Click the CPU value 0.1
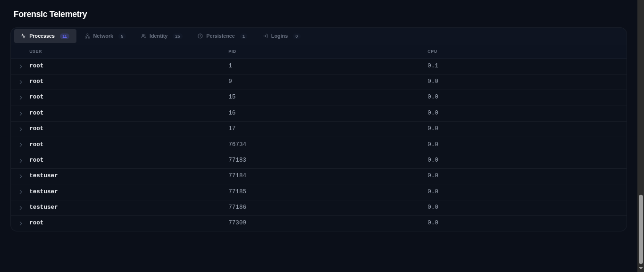The height and width of the screenshot is (272, 644). click(x=433, y=66)
